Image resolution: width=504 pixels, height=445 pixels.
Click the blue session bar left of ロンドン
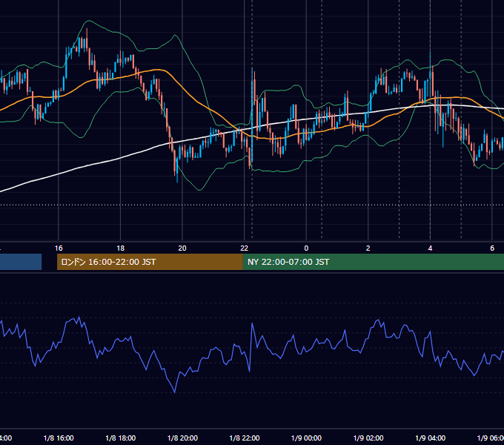(21, 262)
